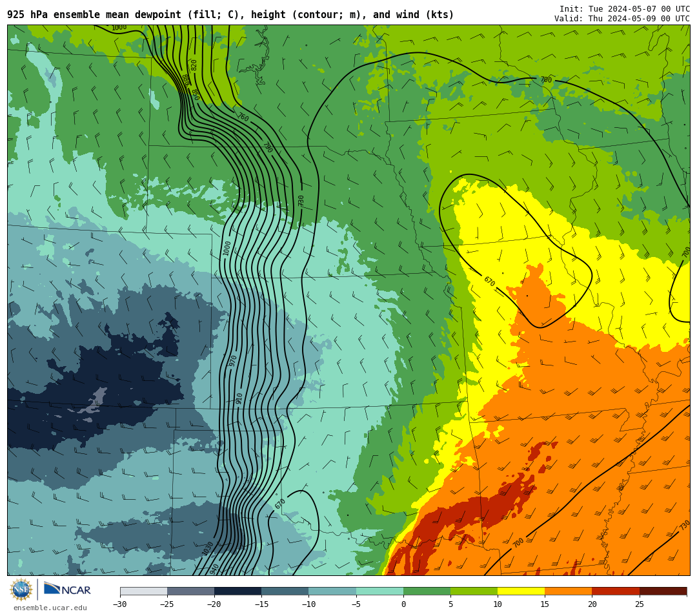Click the colorbar tick label '10'
Image resolution: width=697 pixels, height=616 pixels.
point(498,604)
